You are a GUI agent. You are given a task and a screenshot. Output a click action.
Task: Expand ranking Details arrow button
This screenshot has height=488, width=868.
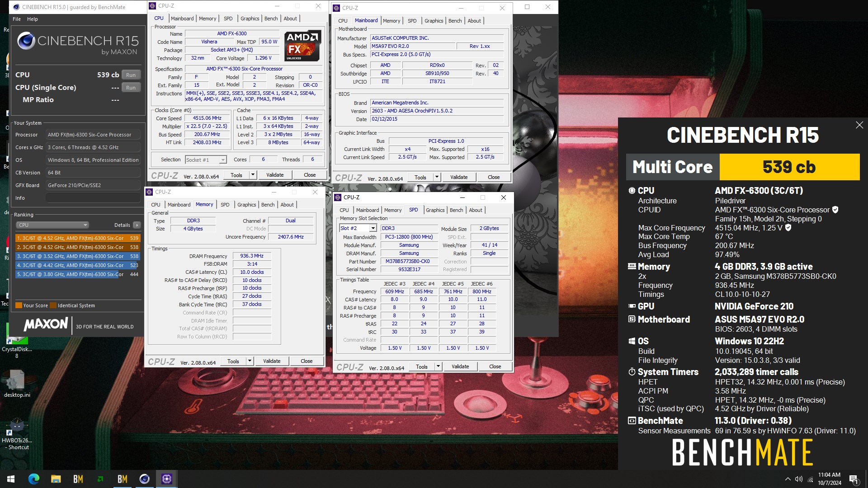click(137, 225)
